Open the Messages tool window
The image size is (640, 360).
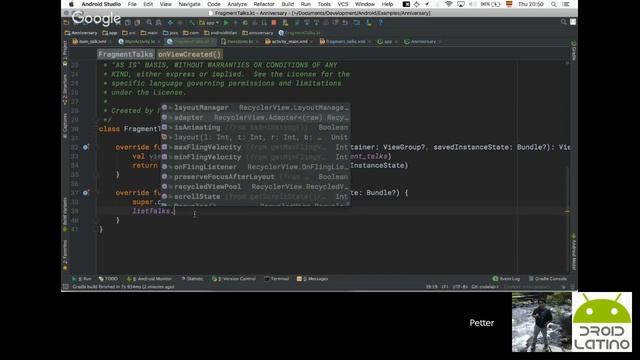(313, 279)
